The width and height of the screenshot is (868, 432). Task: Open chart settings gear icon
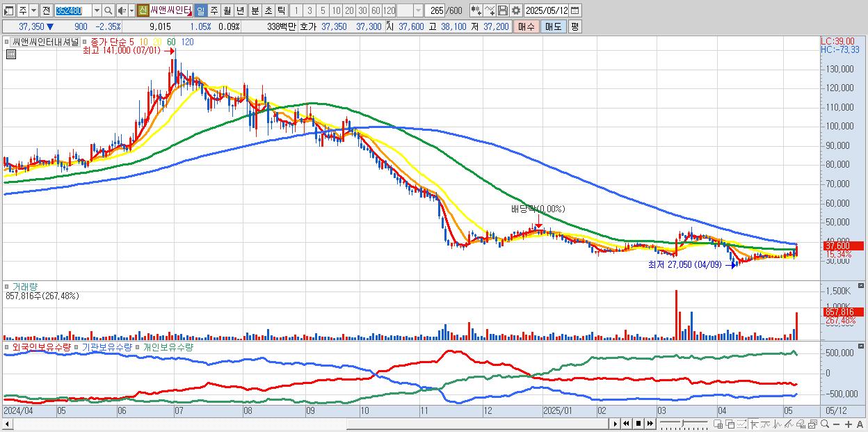(x=515, y=10)
